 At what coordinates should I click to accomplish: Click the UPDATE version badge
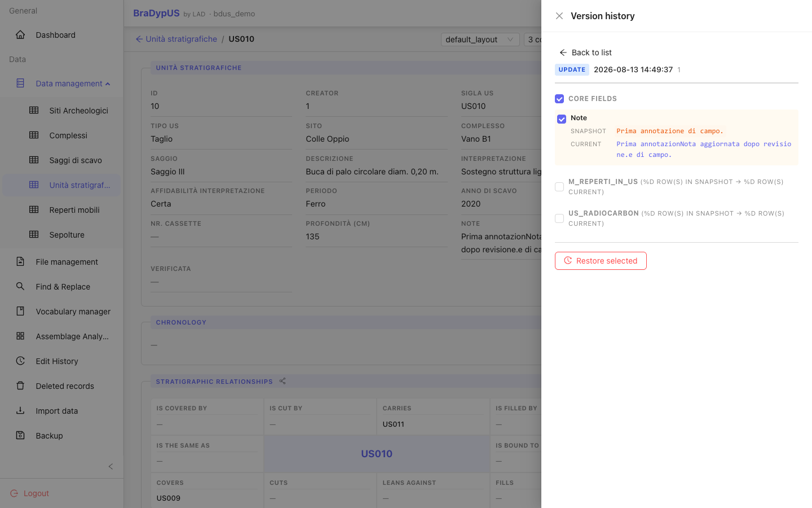click(x=572, y=70)
